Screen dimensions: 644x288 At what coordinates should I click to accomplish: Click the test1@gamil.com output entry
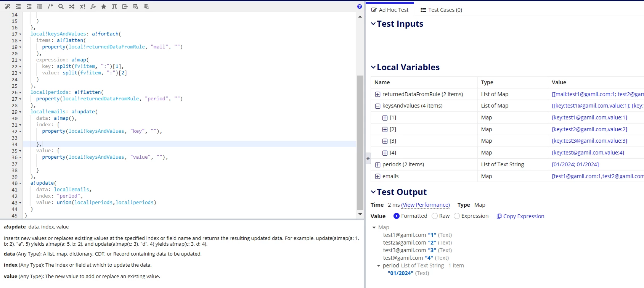pos(418,235)
